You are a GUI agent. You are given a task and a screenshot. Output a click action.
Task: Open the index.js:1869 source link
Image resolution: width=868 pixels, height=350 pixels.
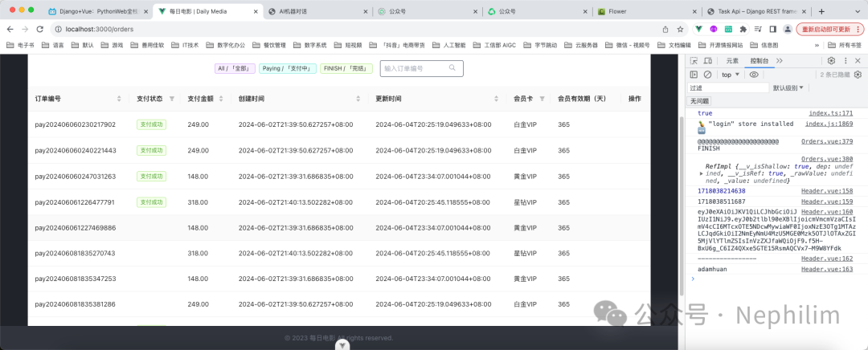[x=829, y=124]
